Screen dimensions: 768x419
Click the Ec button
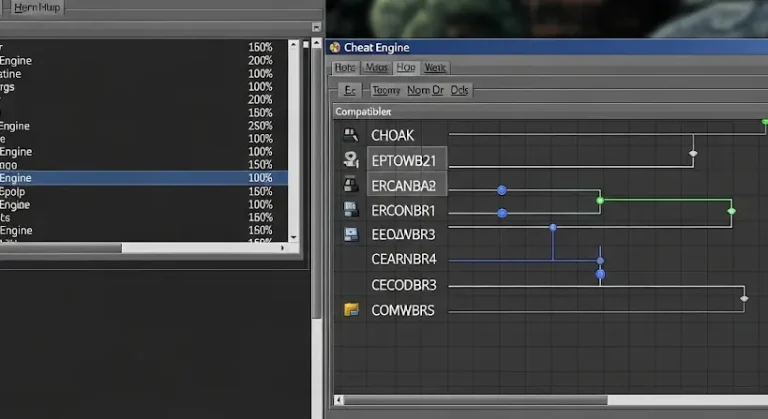(x=350, y=90)
